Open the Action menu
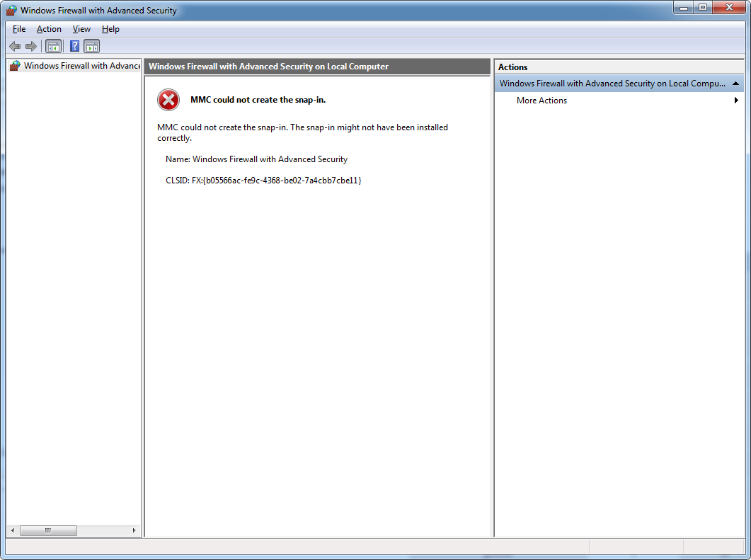 [49, 29]
